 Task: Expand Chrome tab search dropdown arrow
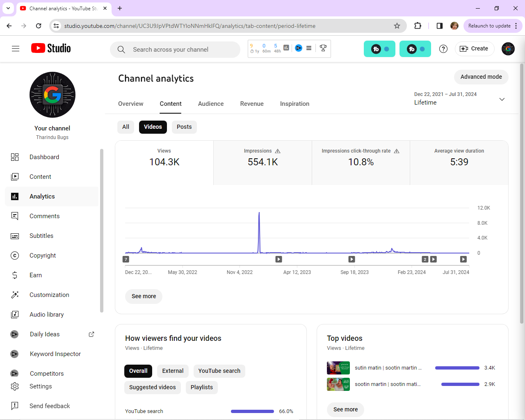(8, 8)
